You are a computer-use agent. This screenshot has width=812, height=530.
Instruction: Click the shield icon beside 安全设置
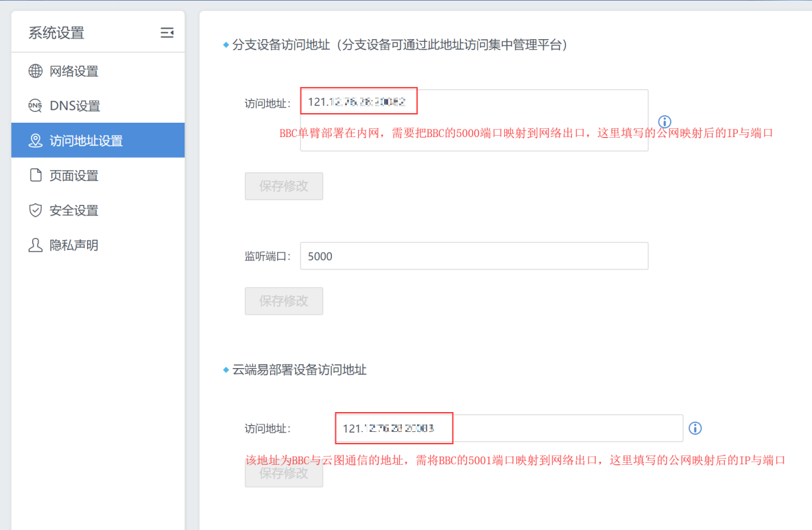(x=35, y=210)
